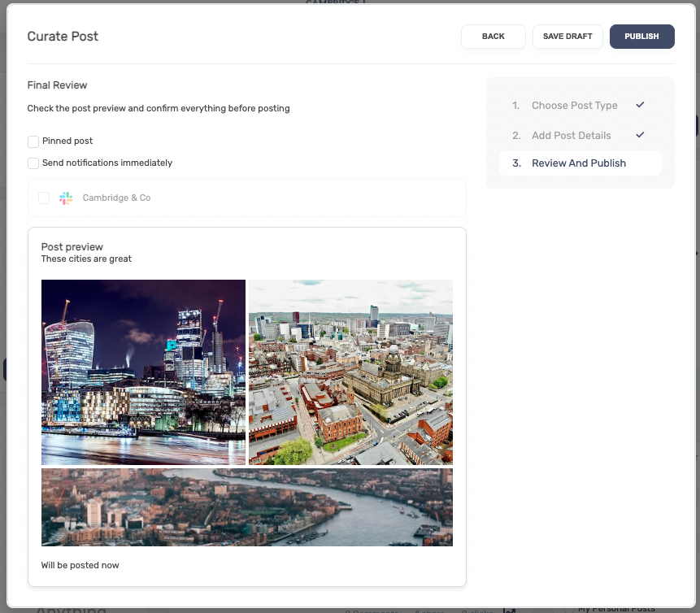Enable the Pinned post checkbox
Viewport: 700px width, 613px height.
pyautogui.click(x=33, y=141)
